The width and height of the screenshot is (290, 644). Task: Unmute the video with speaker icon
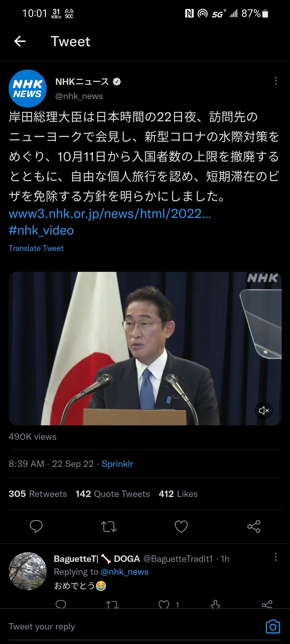pos(264,411)
